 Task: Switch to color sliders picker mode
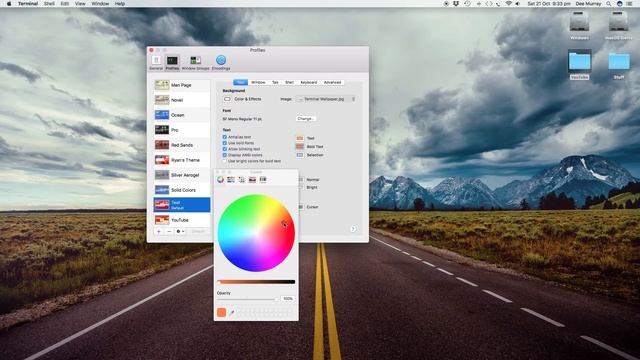coord(231,180)
